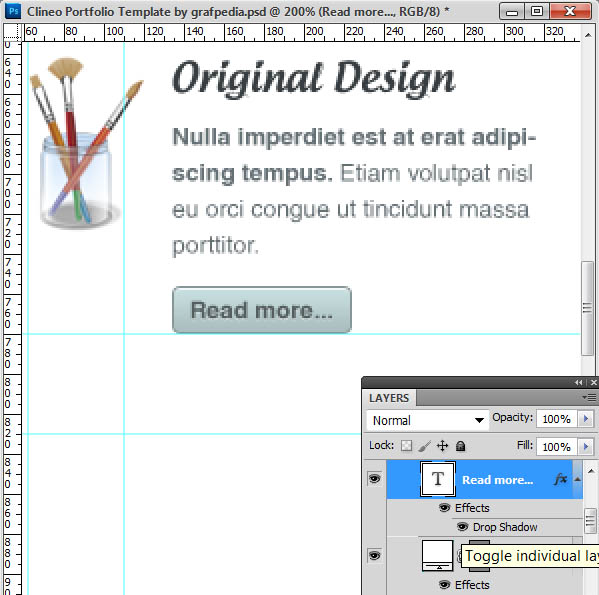Collapse effects list of Read more layer
The width and height of the screenshot is (599, 595).
coord(578,479)
